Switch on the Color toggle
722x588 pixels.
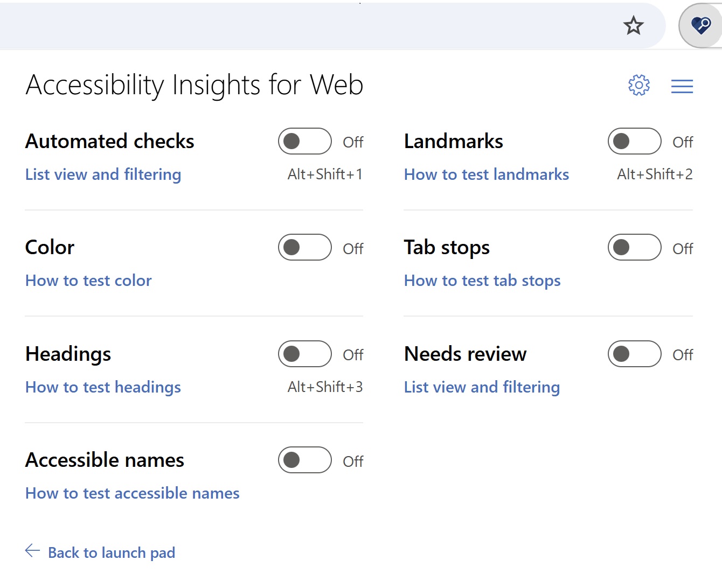click(305, 247)
